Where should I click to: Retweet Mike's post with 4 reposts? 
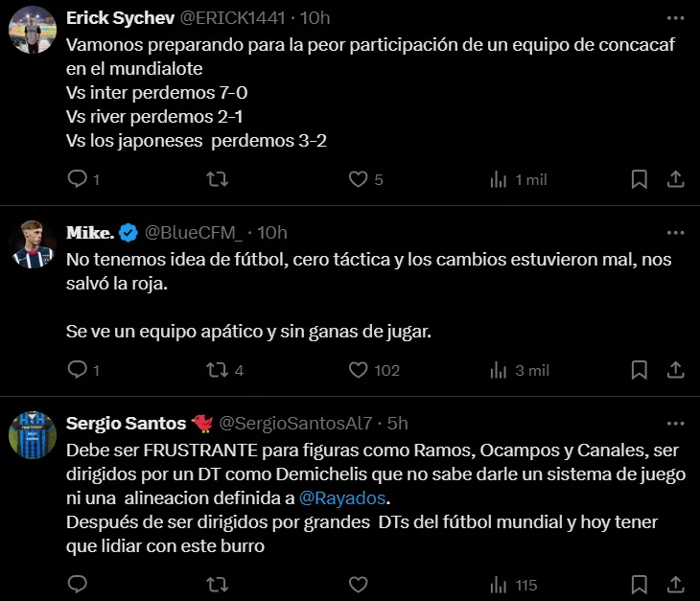click(x=218, y=370)
